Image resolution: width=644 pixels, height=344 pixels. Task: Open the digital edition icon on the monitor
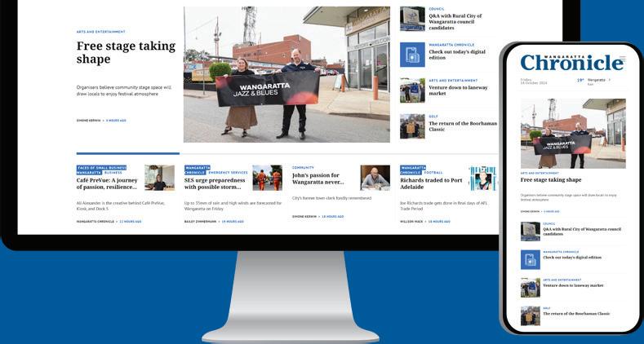coord(412,55)
